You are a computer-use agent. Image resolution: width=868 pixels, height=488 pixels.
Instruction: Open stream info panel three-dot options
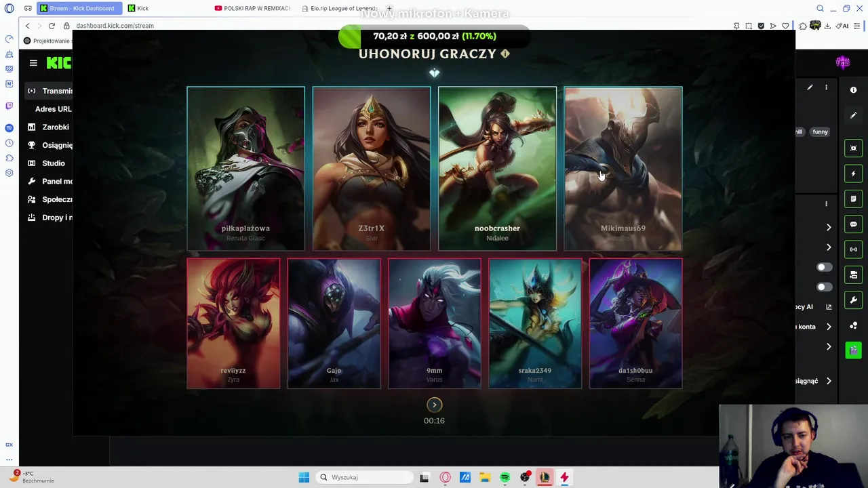pyautogui.click(x=826, y=87)
